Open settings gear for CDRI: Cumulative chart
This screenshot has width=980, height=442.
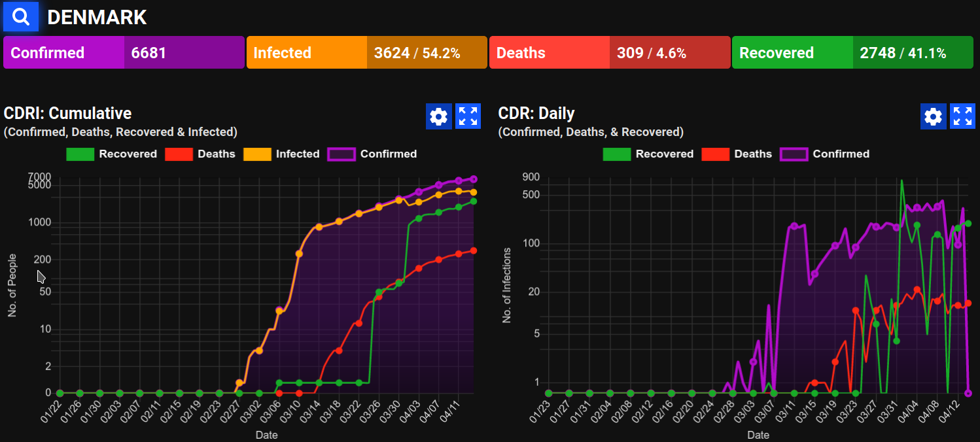click(438, 116)
